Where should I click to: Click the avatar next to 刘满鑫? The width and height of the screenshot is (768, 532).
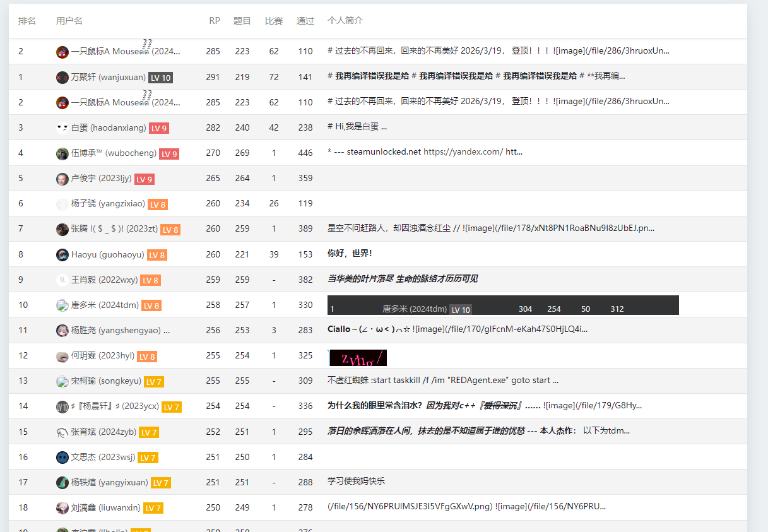coord(62,507)
